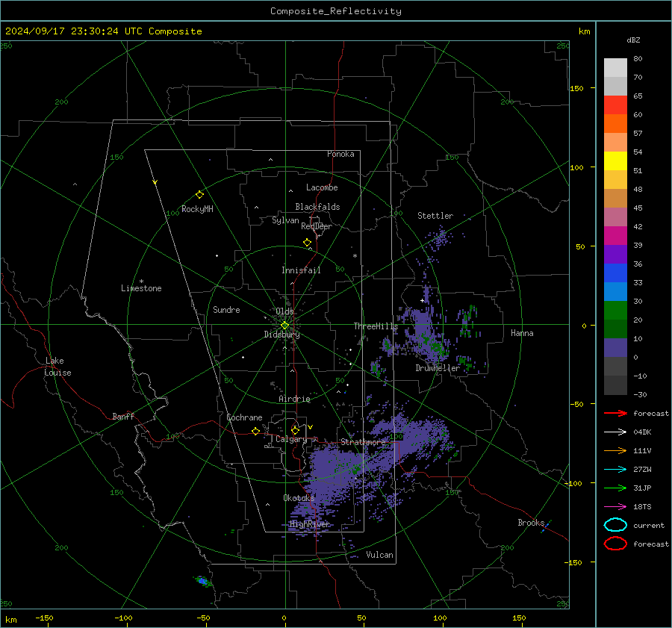Click the white 04DK arrow icon
Image resolution: width=672 pixels, height=628 pixels.
click(x=615, y=432)
